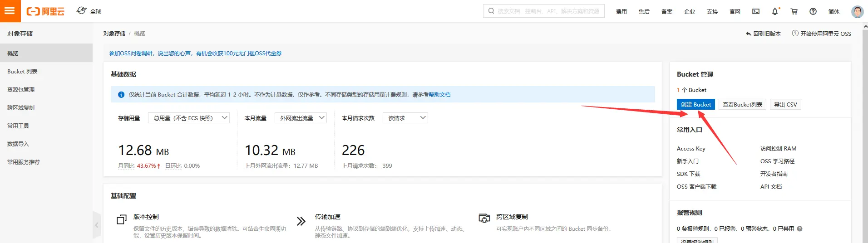The width and height of the screenshot is (868, 243).
Task: Click the info icon in the blue notice
Action: pos(121,95)
